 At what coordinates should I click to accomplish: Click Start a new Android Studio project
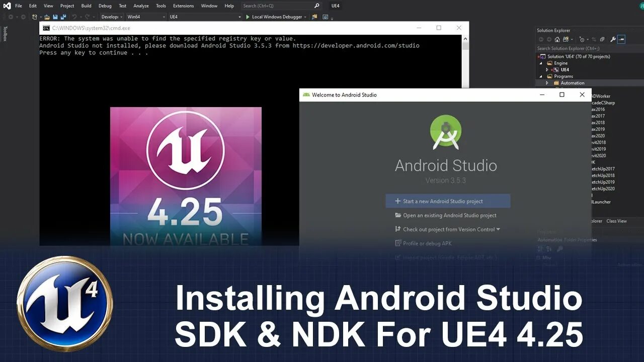point(448,201)
